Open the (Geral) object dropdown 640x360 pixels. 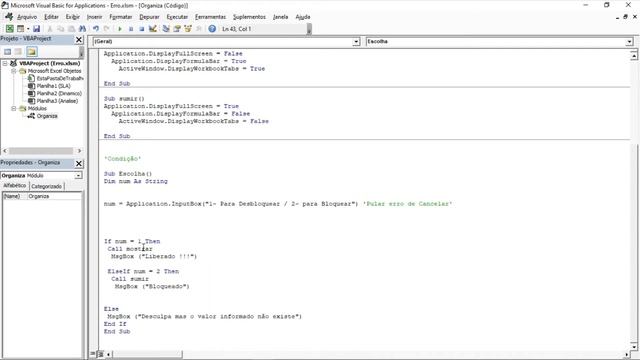point(356,41)
